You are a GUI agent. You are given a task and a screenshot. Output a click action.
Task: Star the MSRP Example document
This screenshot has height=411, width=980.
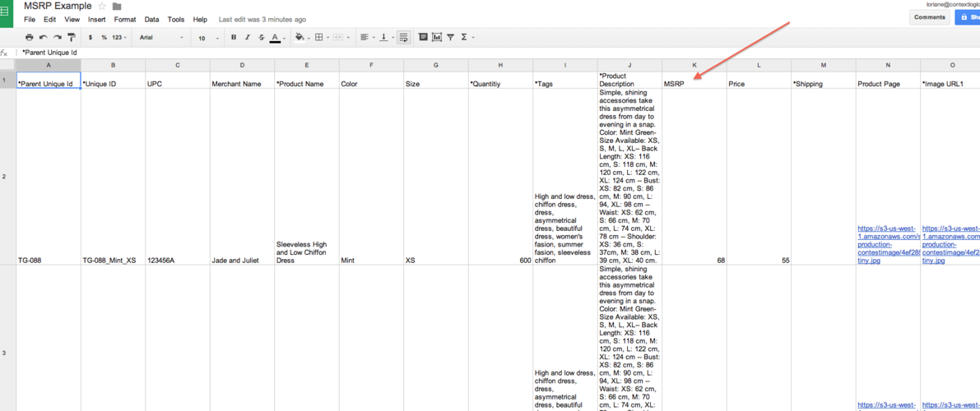point(102,7)
